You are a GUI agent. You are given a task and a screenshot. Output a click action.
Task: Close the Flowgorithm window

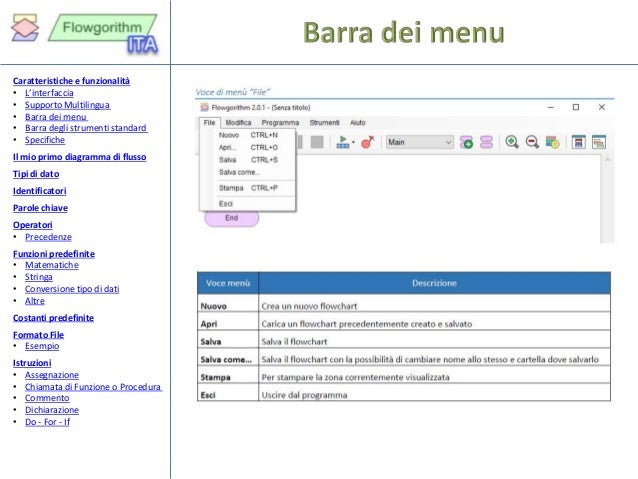tap(602, 107)
